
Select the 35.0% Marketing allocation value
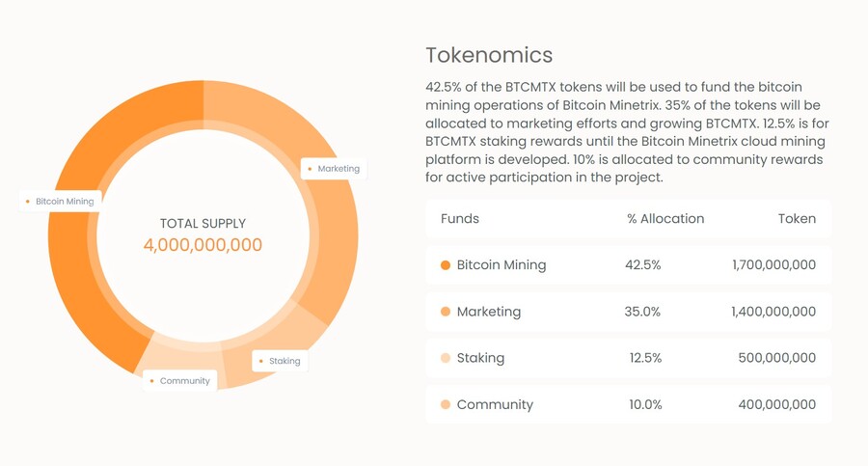643,312
